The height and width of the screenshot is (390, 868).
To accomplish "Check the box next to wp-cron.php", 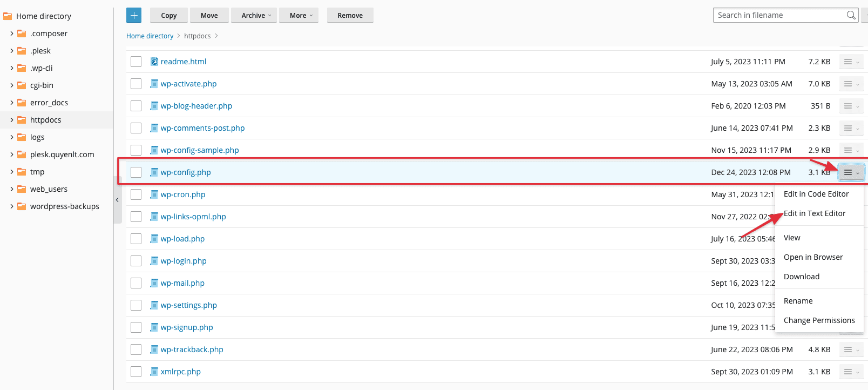I will click(136, 194).
